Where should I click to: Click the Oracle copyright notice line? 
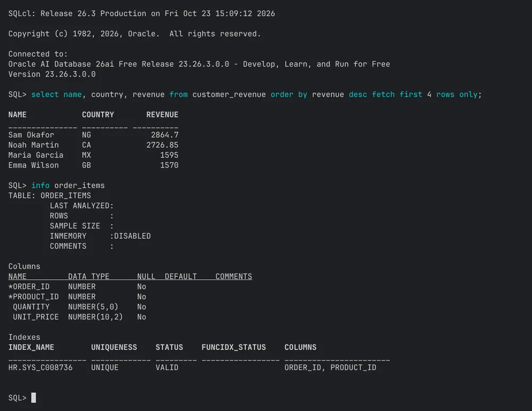[x=135, y=34]
